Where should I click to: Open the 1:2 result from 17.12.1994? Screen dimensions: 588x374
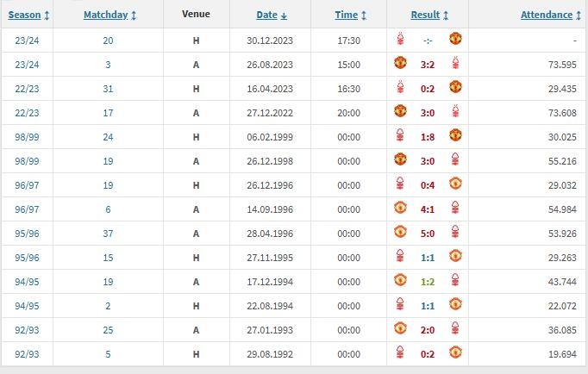(x=427, y=280)
